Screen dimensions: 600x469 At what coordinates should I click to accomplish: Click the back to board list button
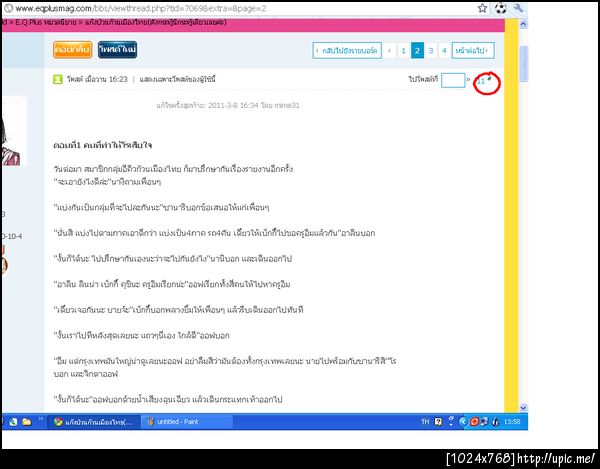tap(347, 50)
